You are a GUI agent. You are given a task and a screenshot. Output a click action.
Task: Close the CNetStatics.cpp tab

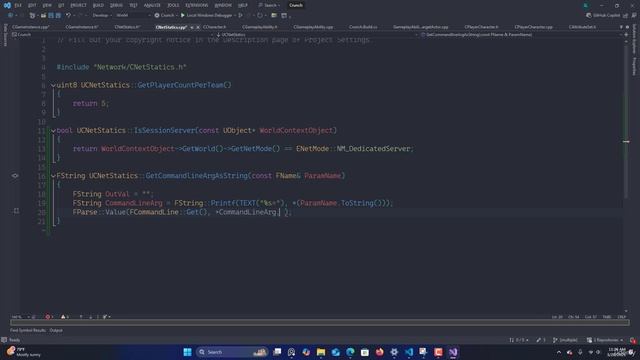198,27
